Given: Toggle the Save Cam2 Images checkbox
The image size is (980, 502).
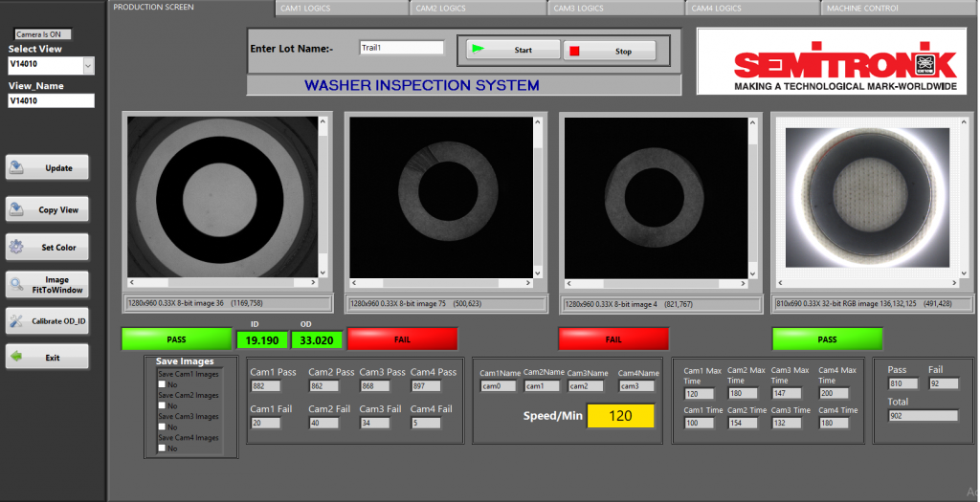Looking at the screenshot, I should 162,405.
